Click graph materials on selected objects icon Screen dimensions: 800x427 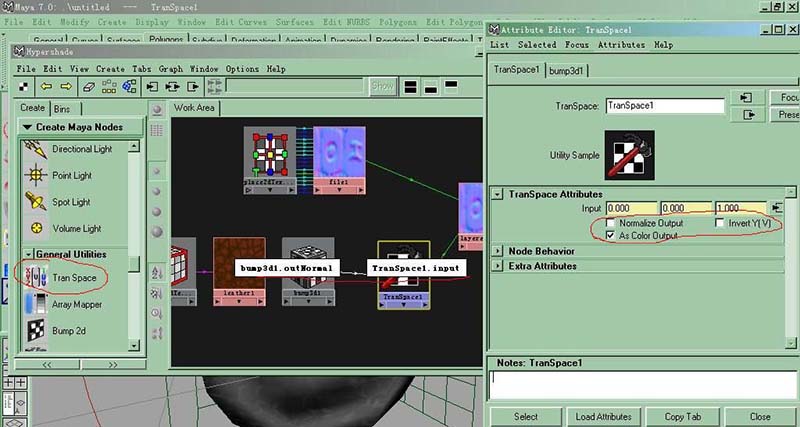pyautogui.click(x=129, y=86)
